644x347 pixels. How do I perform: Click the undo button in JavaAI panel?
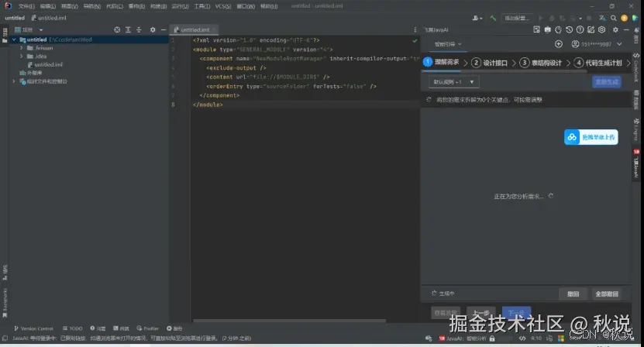point(573,294)
